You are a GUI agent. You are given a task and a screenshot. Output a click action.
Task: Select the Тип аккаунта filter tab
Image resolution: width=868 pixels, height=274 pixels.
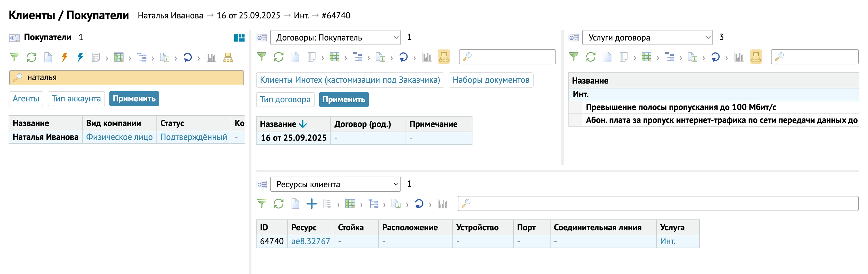(76, 99)
